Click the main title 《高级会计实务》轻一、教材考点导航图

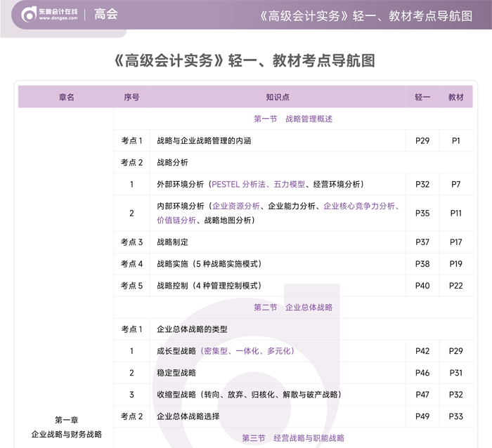(245, 60)
